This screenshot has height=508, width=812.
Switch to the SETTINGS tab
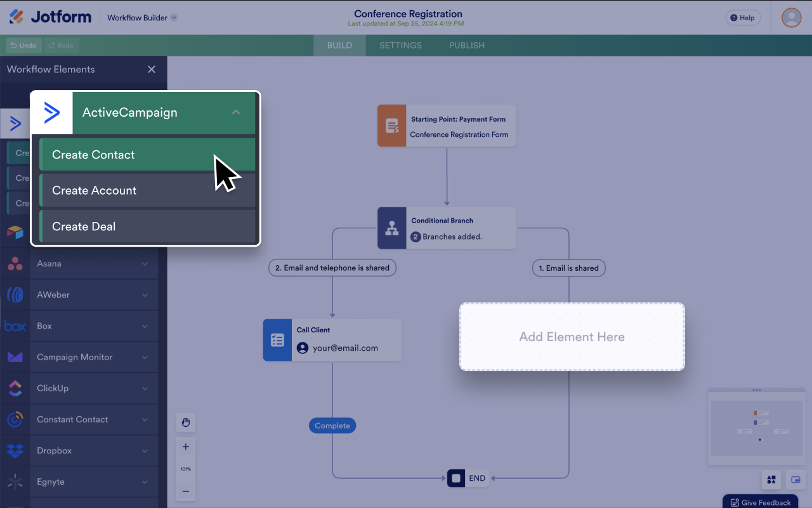(x=400, y=46)
